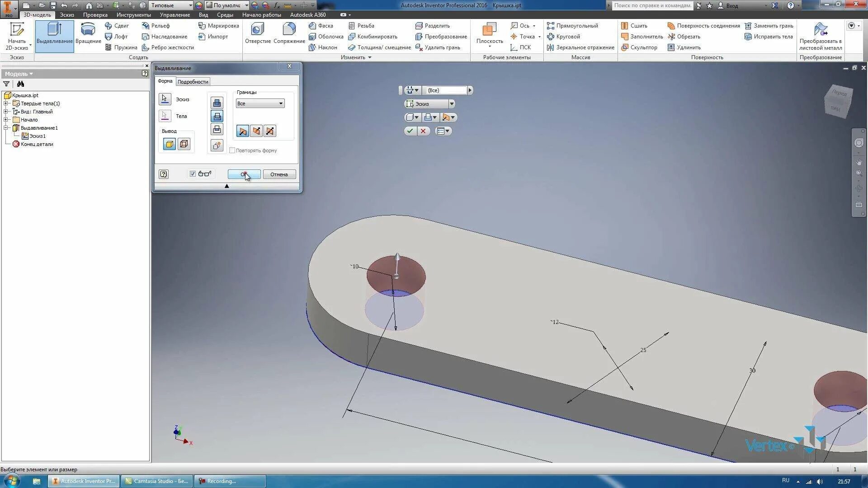Viewport: 868px width, 488px height.
Task: Expand the Твердые тела(1) tree node
Action: pyautogui.click(x=6, y=103)
